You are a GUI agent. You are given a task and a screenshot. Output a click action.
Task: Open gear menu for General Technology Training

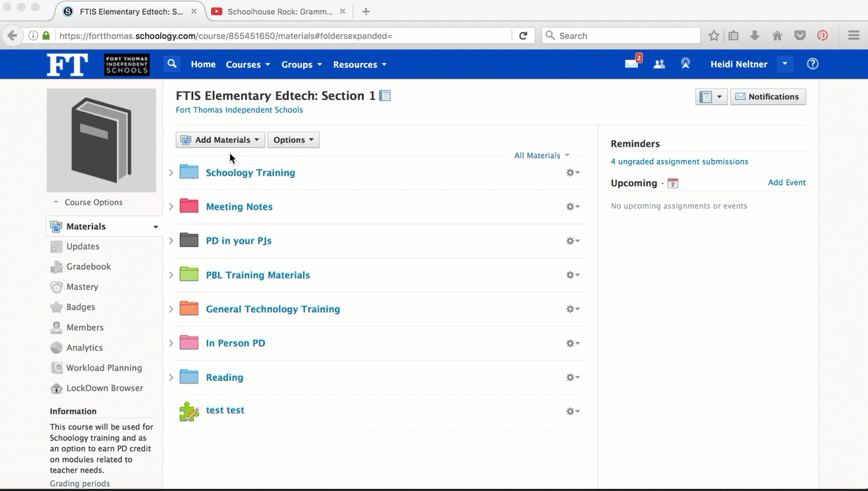click(x=573, y=309)
